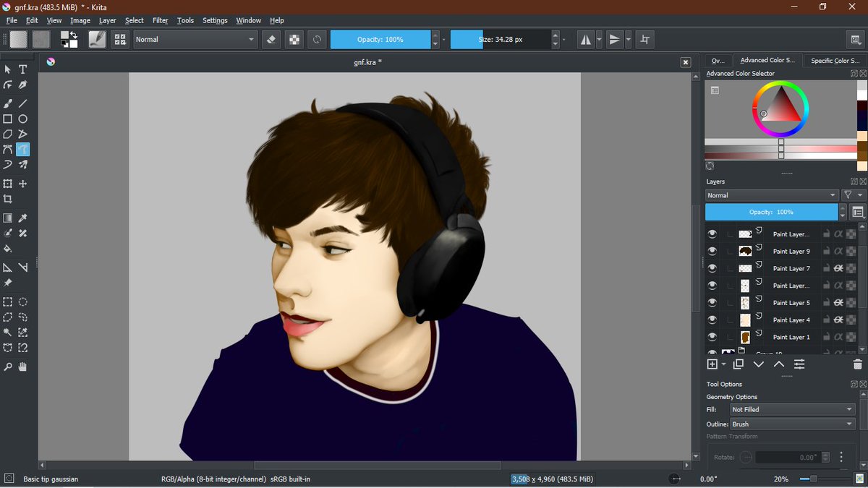Open the brush editor settings
Screen dimensions: 868x488
click(x=97, y=39)
